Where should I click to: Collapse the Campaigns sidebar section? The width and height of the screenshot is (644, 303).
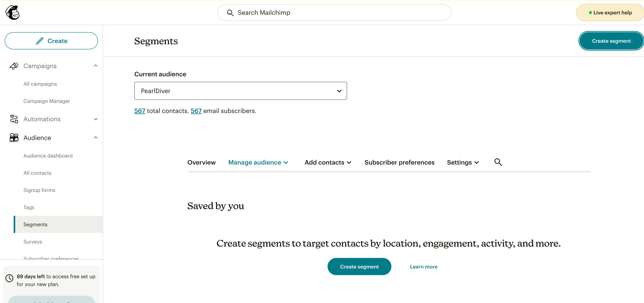pyautogui.click(x=96, y=66)
